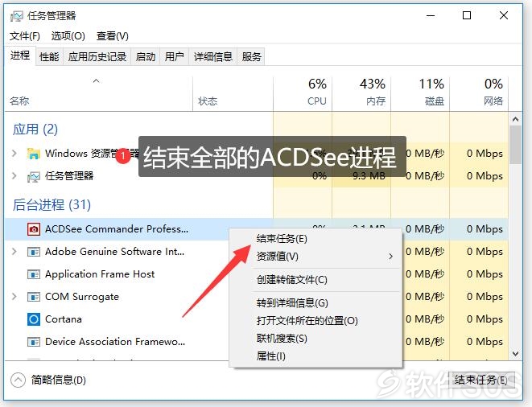Image resolution: width=532 pixels, height=407 pixels.
Task: Select the Cortana process row
Action: click(x=64, y=319)
